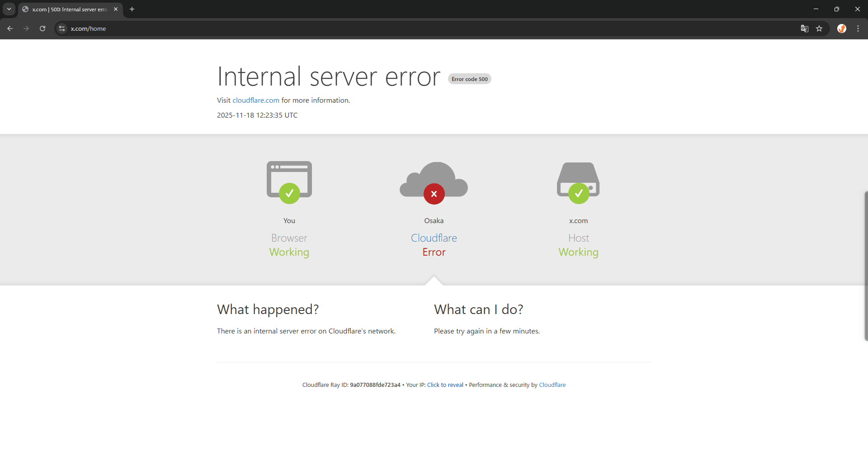868x467 pixels.
Task: Bookmark this page with the star icon
Action: tap(819, 29)
